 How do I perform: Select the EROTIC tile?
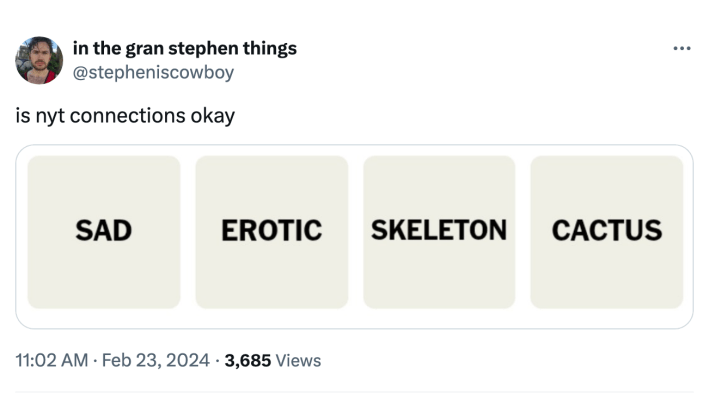click(271, 231)
